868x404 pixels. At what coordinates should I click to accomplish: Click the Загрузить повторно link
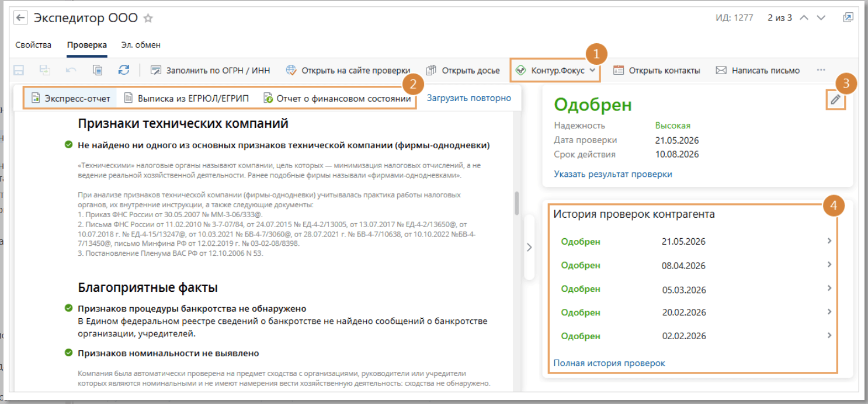pyautogui.click(x=468, y=98)
